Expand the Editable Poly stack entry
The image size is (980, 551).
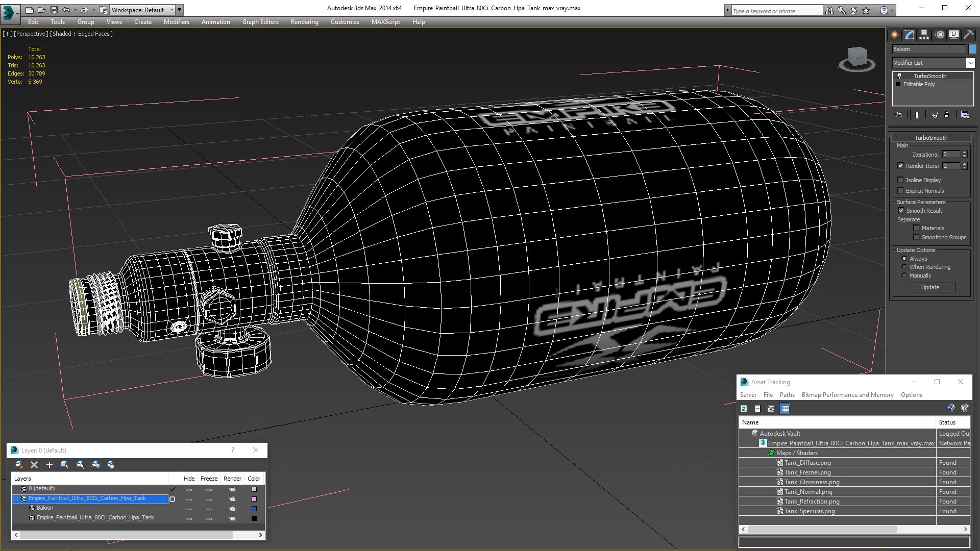(898, 84)
